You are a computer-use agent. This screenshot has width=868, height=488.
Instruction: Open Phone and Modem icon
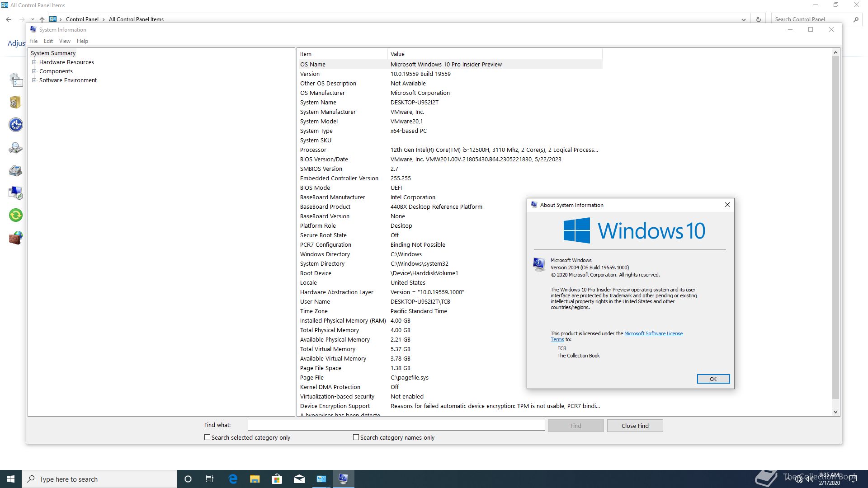click(16, 170)
